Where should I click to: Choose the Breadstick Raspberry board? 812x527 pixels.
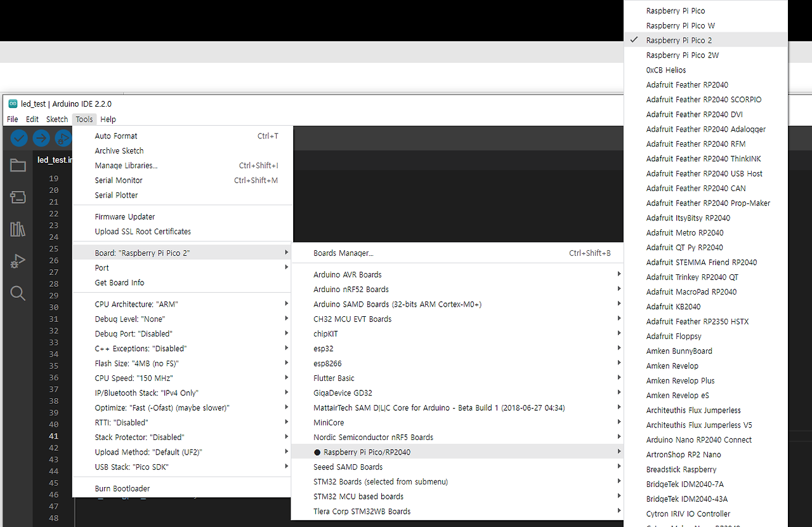[705, 469]
